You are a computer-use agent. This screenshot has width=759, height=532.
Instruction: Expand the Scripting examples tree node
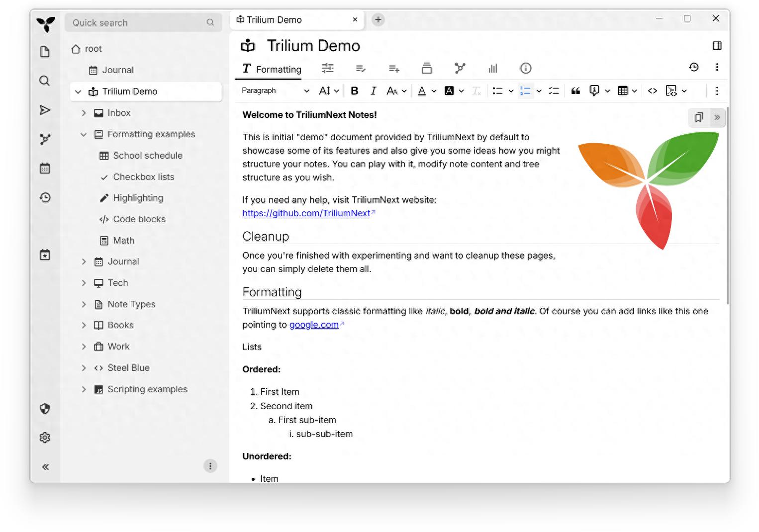coord(84,389)
